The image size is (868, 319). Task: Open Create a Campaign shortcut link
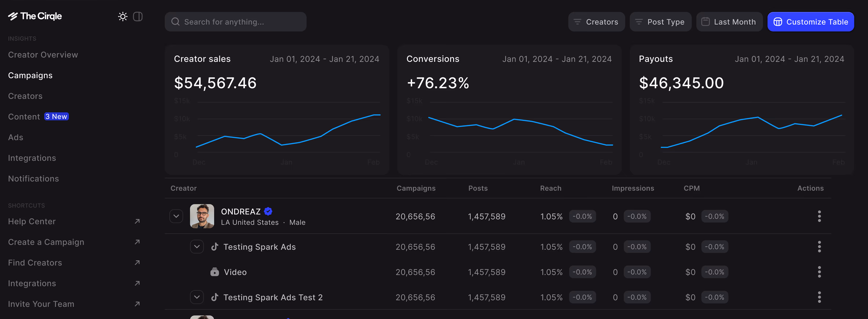pos(46,242)
